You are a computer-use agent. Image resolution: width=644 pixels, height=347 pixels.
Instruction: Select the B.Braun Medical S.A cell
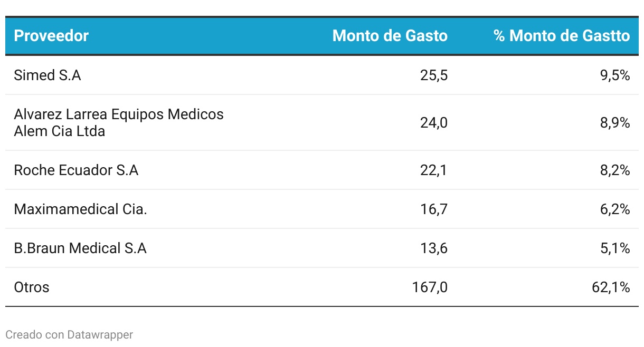click(80, 248)
